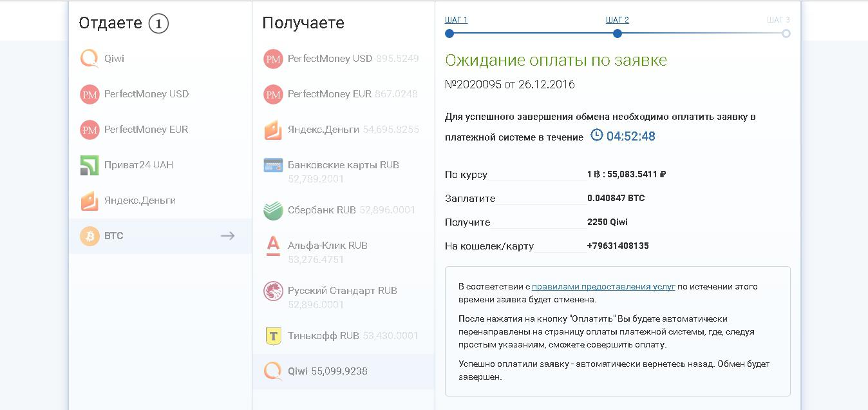868x410 pixels.
Task: Click the На кошелек/карту label
Action: pos(489,246)
